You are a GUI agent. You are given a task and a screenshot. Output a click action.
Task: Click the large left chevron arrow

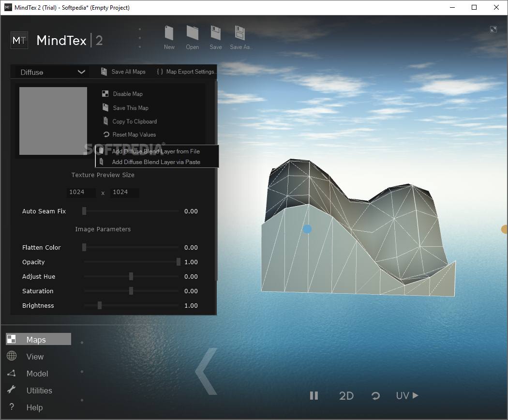[207, 372]
